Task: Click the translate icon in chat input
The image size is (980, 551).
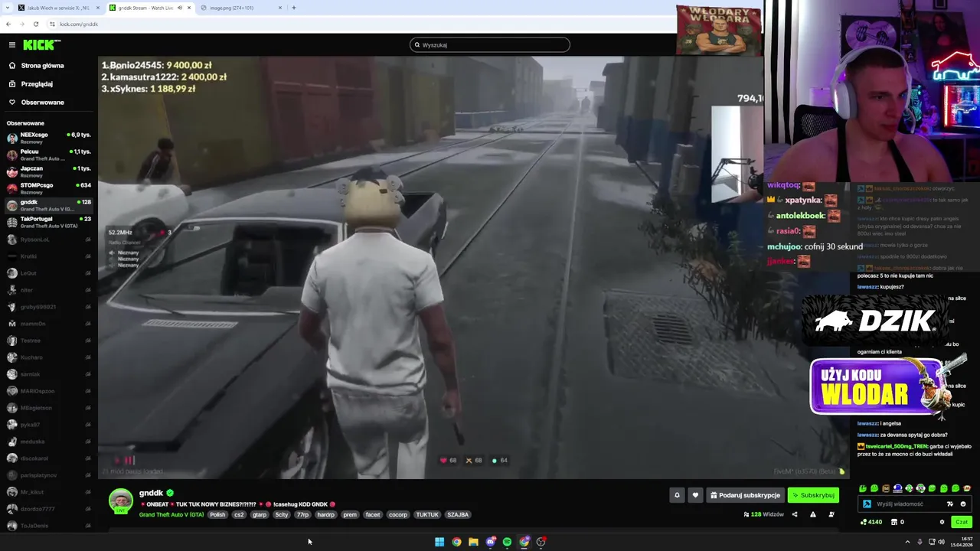Action: pos(950,504)
